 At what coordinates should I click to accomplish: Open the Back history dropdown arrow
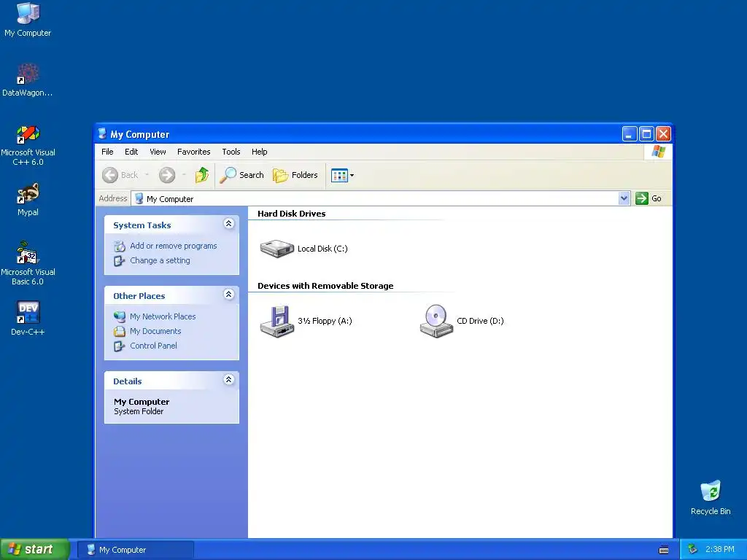147,175
